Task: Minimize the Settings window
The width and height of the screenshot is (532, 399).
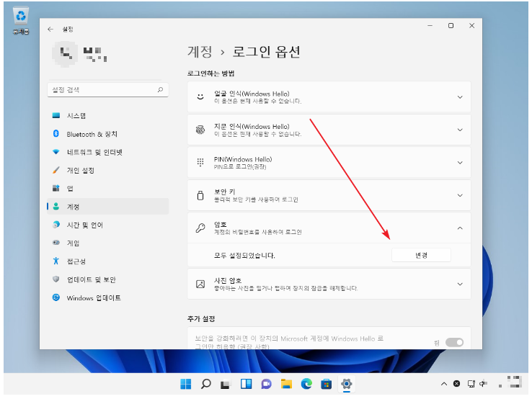Action: click(430, 26)
